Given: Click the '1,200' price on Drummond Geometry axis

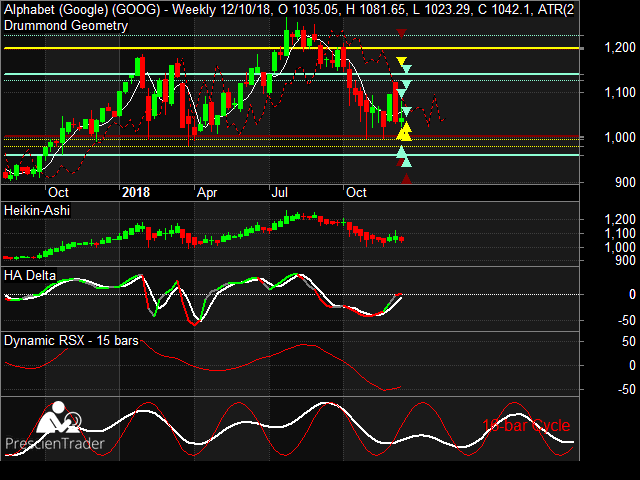Looking at the screenshot, I should pyautogui.click(x=620, y=48).
